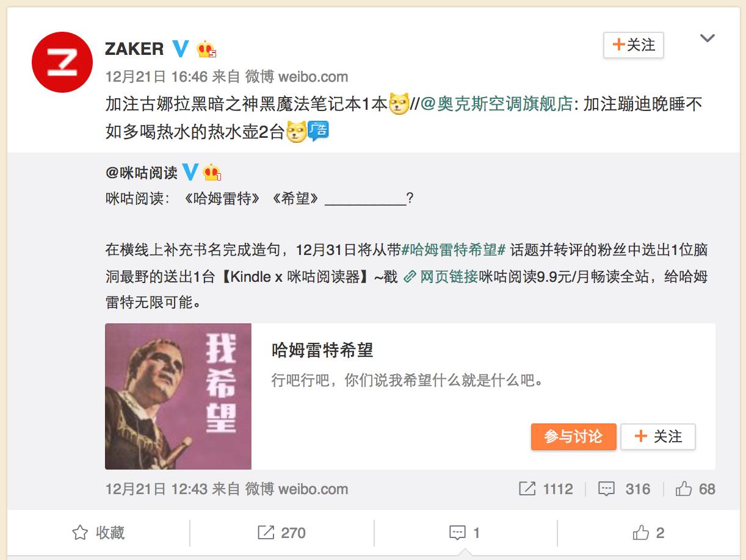Open the 我希望 Hamlet thumbnail image

[178, 397]
